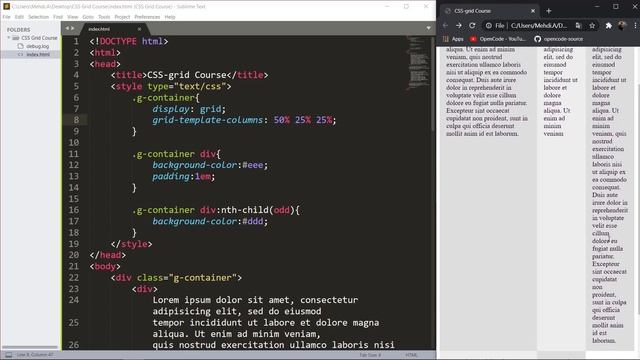Viewport: 640px width, 360px height.
Task: Click the #ddd color value in code
Action: pyautogui.click(x=253, y=221)
